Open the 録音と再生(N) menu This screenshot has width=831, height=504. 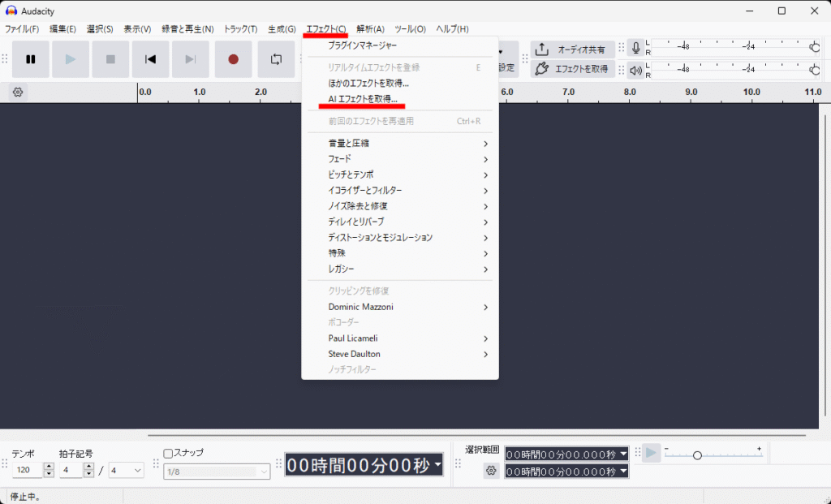(x=187, y=29)
